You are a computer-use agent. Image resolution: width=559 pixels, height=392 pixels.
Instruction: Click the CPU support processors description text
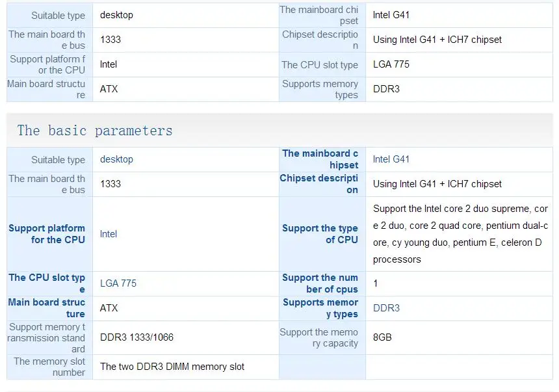pos(460,234)
